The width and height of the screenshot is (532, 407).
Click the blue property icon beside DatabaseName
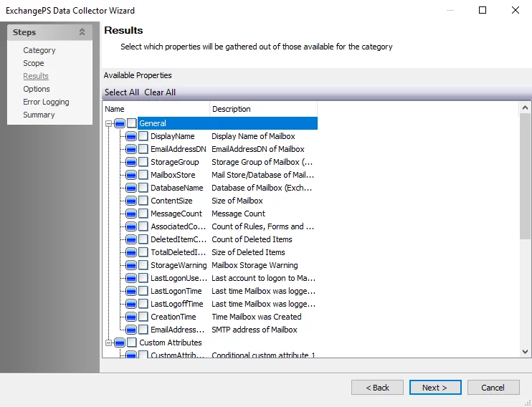131,188
